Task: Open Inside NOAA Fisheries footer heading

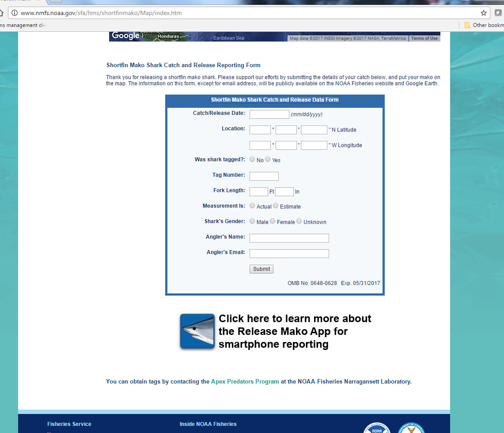Action: click(208, 424)
